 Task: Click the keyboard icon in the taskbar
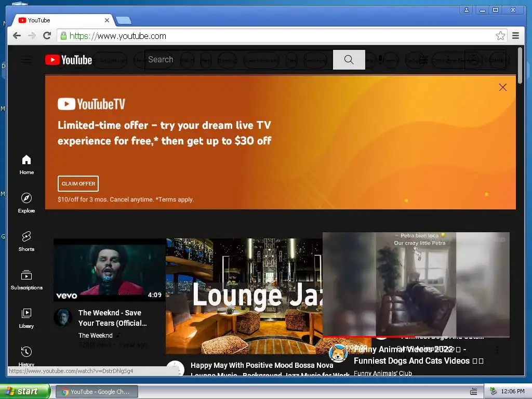pyautogui.click(x=474, y=392)
